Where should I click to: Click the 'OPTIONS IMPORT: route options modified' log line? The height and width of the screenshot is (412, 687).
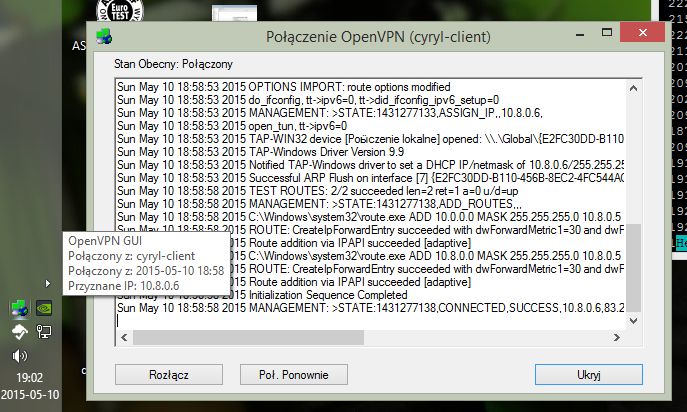click(283, 87)
